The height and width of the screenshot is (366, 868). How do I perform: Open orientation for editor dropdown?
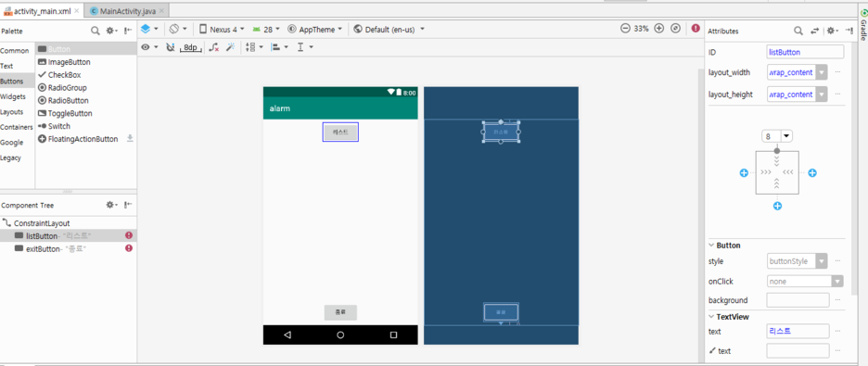[178, 29]
